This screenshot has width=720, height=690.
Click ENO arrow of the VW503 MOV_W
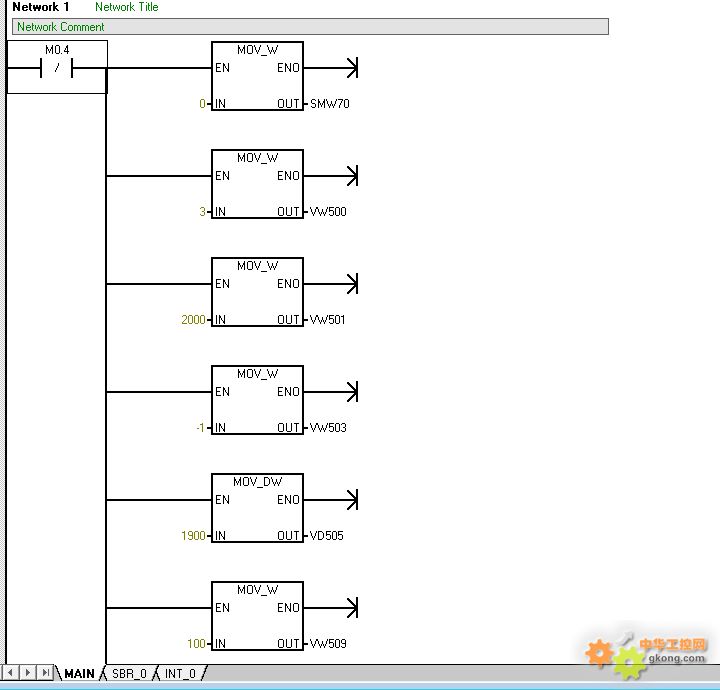pos(352,392)
